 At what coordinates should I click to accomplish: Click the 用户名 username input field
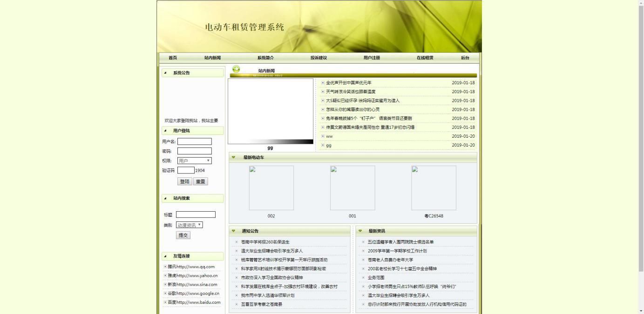tap(195, 141)
